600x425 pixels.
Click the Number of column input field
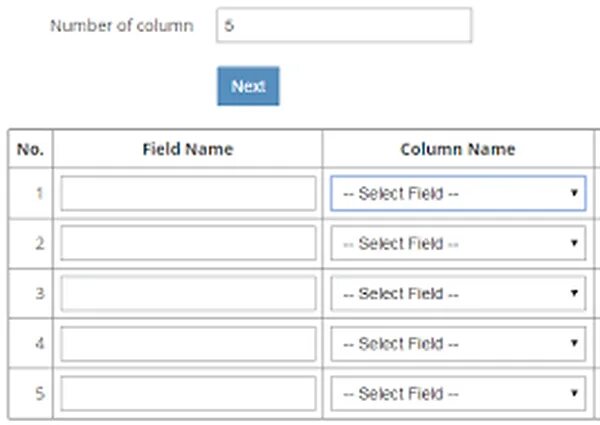coord(343,26)
